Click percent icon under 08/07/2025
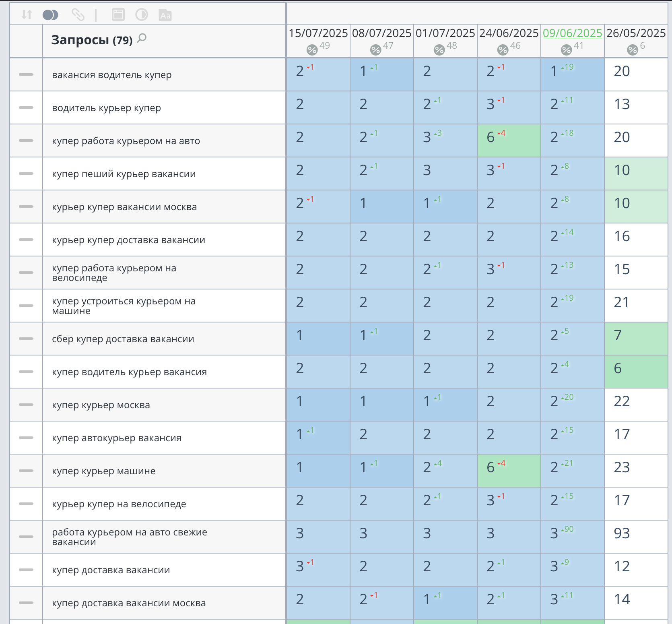672x624 pixels. coord(376,50)
